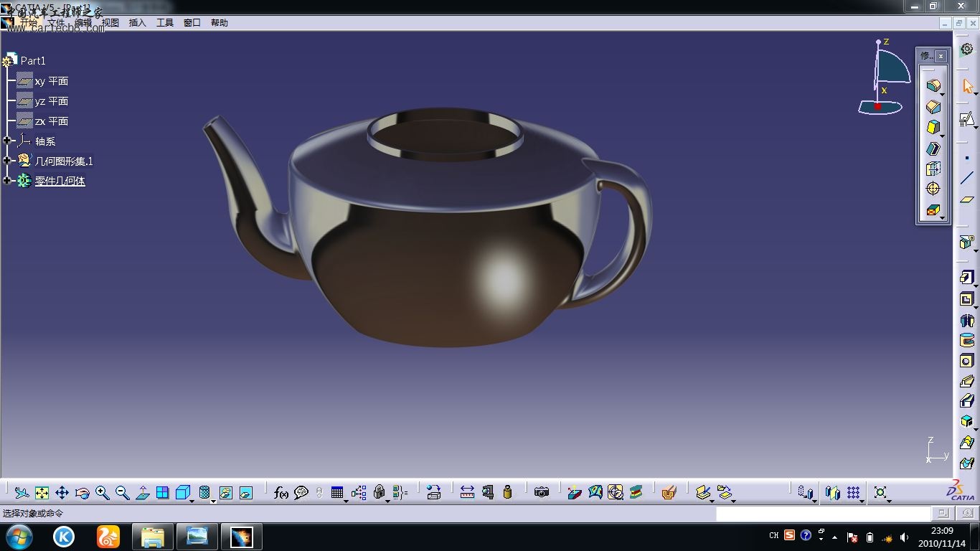Open the view mode cube dropdown arrow

(x=193, y=500)
